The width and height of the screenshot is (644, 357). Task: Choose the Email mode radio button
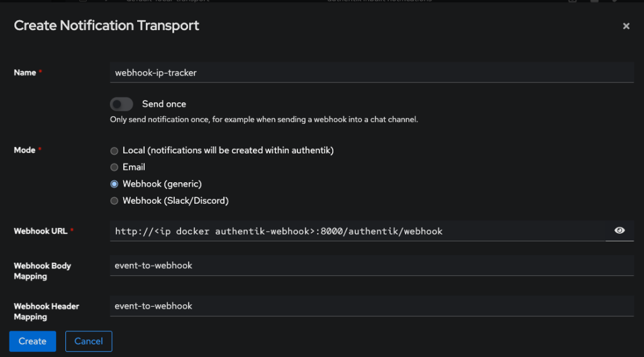pyautogui.click(x=114, y=167)
